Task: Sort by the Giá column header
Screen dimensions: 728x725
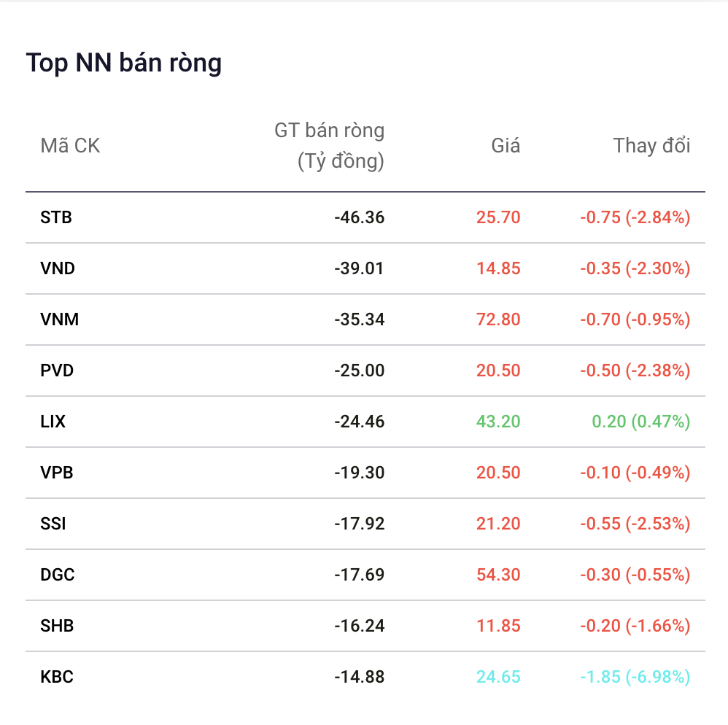Action: pos(506,146)
